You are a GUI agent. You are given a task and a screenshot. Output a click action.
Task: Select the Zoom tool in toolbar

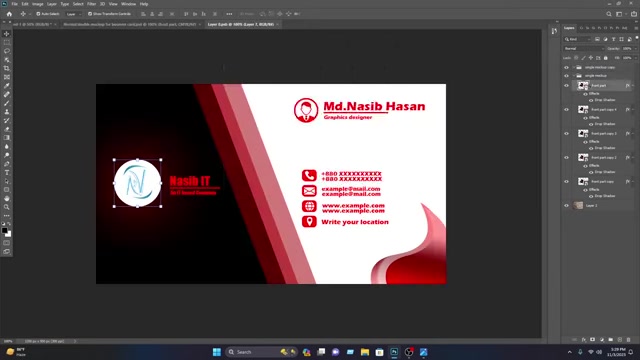[x=7, y=207]
